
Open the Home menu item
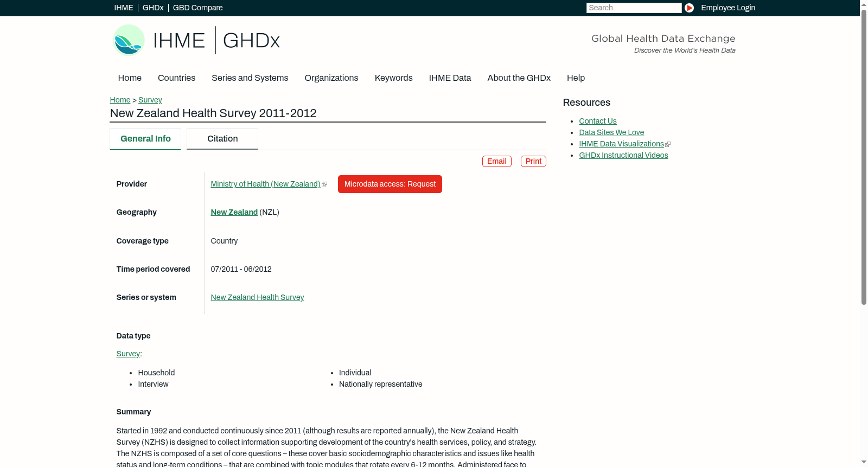tap(130, 78)
